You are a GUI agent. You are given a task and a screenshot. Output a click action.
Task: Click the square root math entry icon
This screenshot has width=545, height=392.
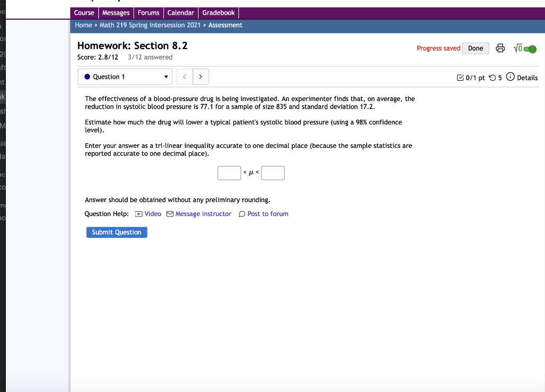[517, 48]
